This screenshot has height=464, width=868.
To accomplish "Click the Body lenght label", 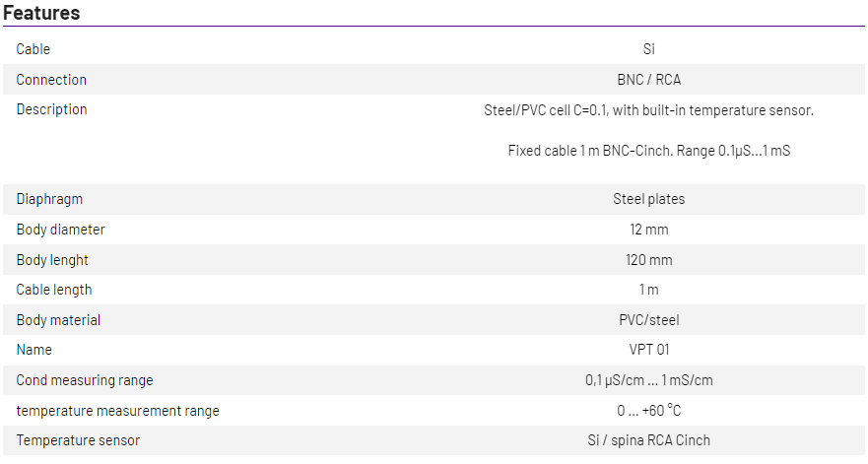I will coord(52,260).
